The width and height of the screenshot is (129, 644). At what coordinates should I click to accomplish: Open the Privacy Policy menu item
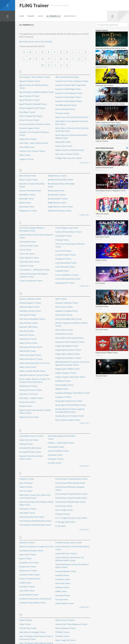[70, 16]
